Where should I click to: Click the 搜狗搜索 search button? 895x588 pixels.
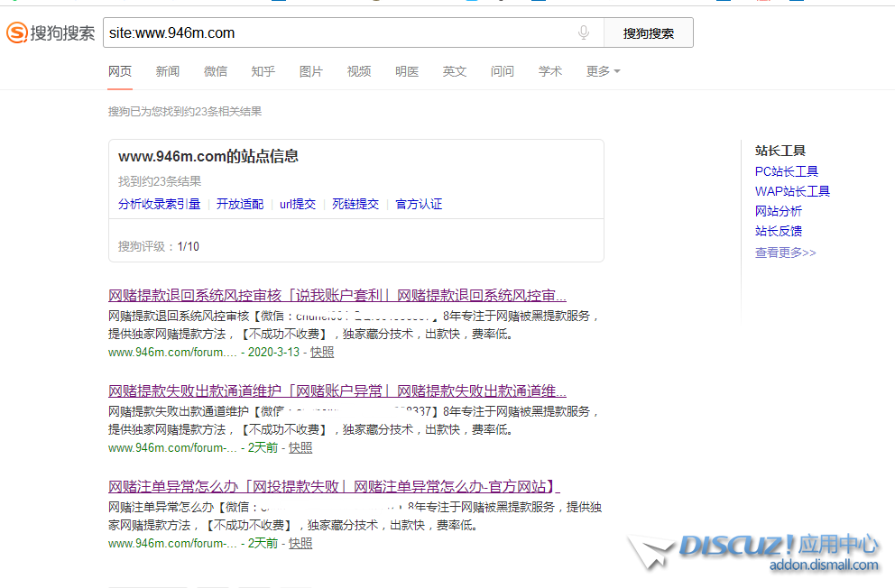pos(648,33)
